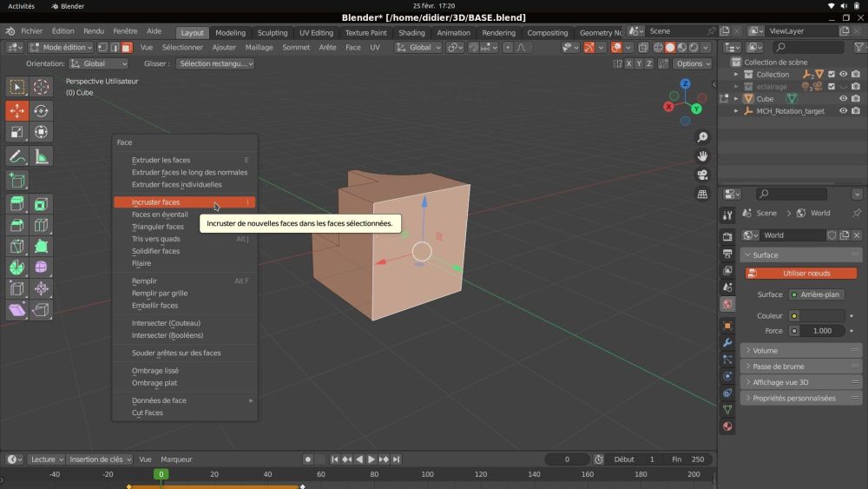Select the Annotate tool

[16, 156]
